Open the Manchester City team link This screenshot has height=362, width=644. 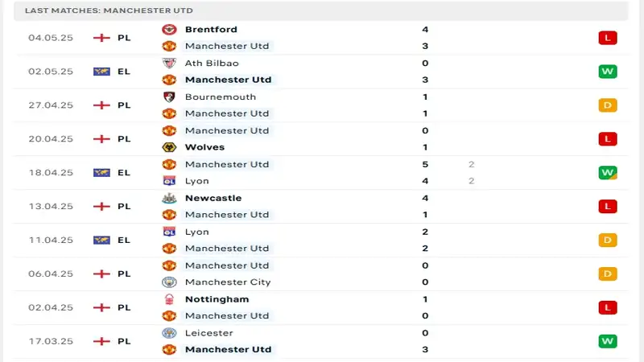coord(228,282)
